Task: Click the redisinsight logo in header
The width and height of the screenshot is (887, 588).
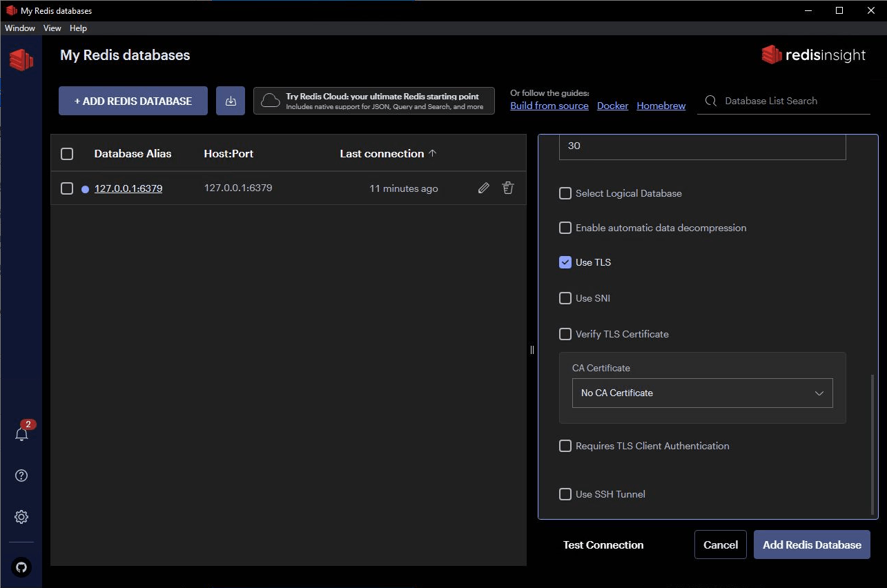Action: [x=813, y=55]
